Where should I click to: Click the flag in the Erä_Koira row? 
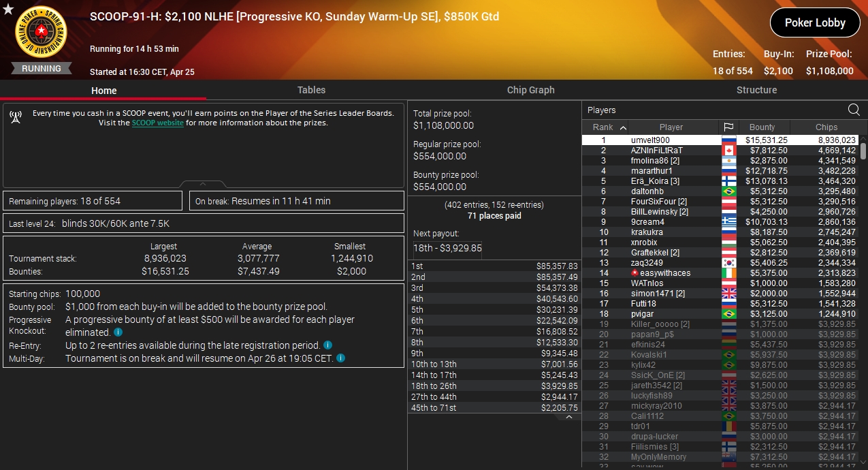point(728,181)
